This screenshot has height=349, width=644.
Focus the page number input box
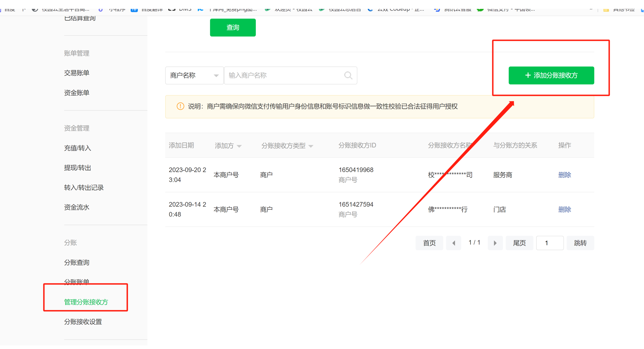(x=550, y=243)
